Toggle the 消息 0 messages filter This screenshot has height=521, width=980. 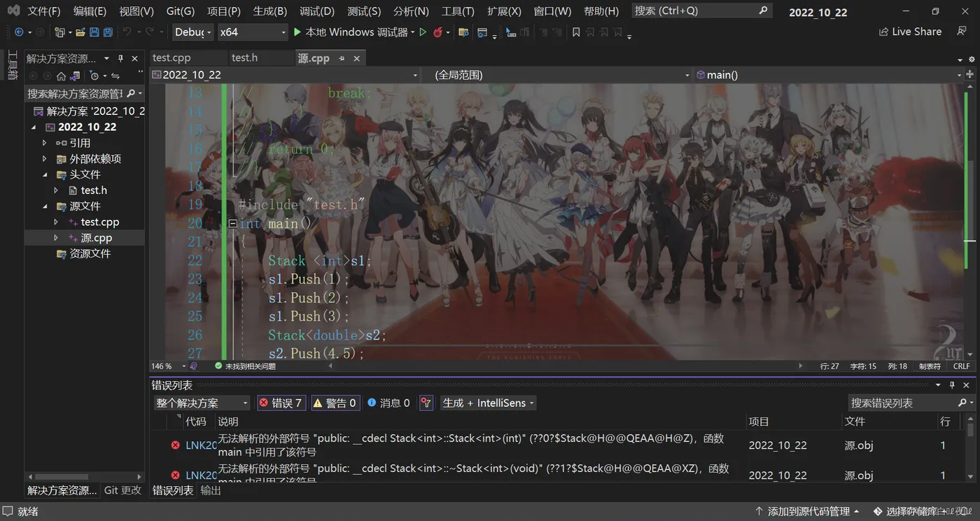coord(388,403)
